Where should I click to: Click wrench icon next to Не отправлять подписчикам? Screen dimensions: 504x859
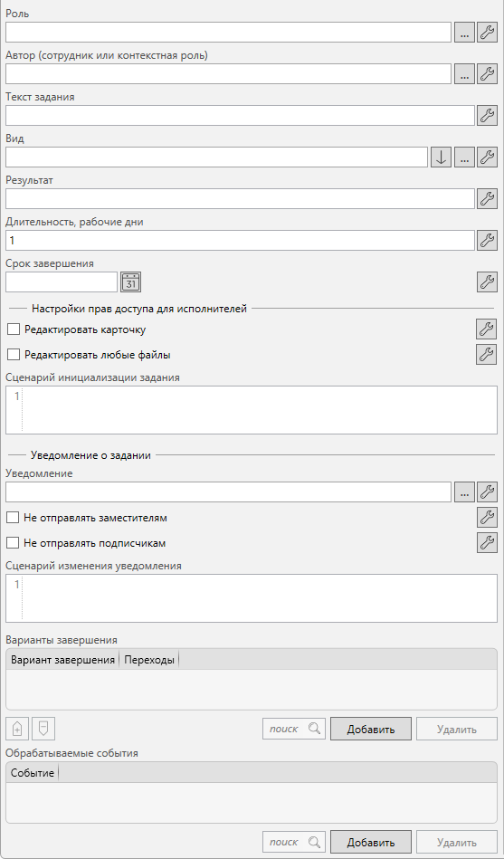(487, 542)
